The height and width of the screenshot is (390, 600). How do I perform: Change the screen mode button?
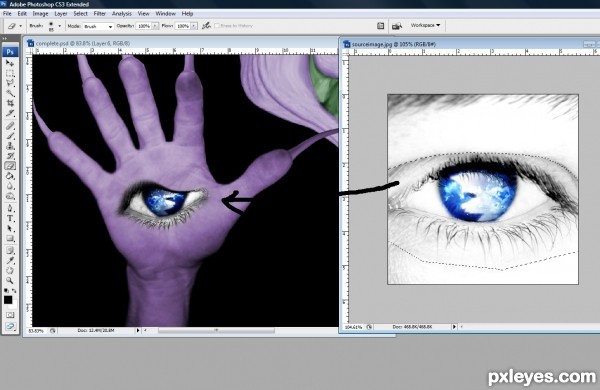coord(10,326)
